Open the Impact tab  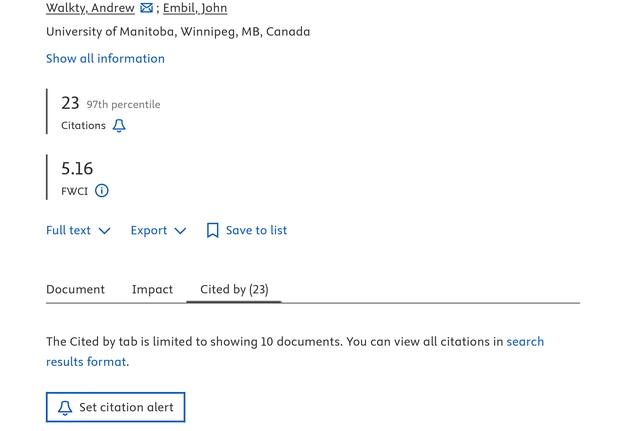point(152,290)
